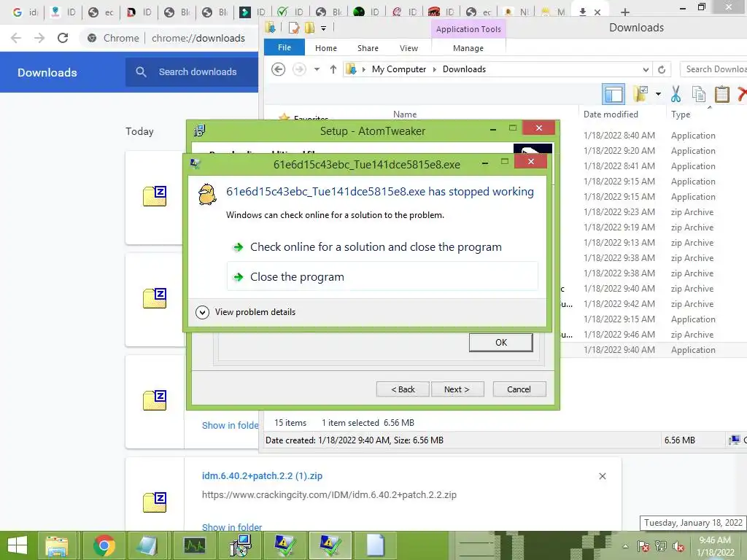747x560 pixels.
Task: Click the chrome://downloads address bar
Action: pos(198,38)
